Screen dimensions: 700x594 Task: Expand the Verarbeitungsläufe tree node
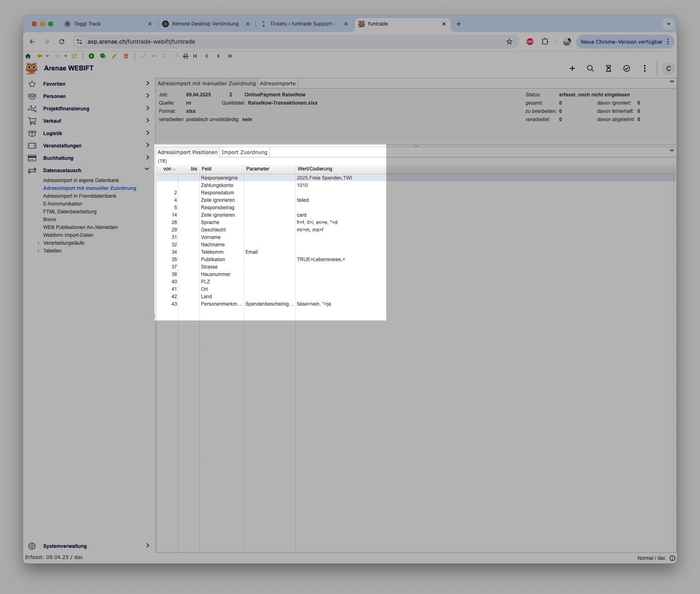39,243
